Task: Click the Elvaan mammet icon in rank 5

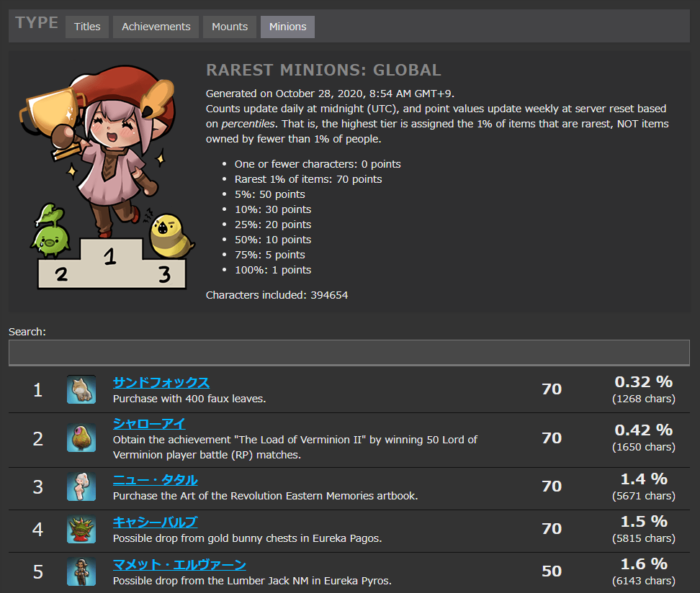Action: click(81, 571)
